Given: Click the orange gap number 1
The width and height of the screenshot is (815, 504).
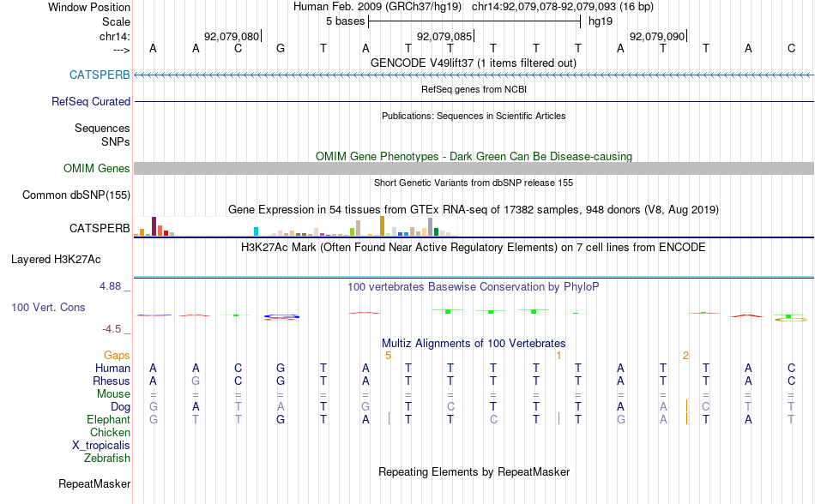Looking at the screenshot, I should pos(558,356).
